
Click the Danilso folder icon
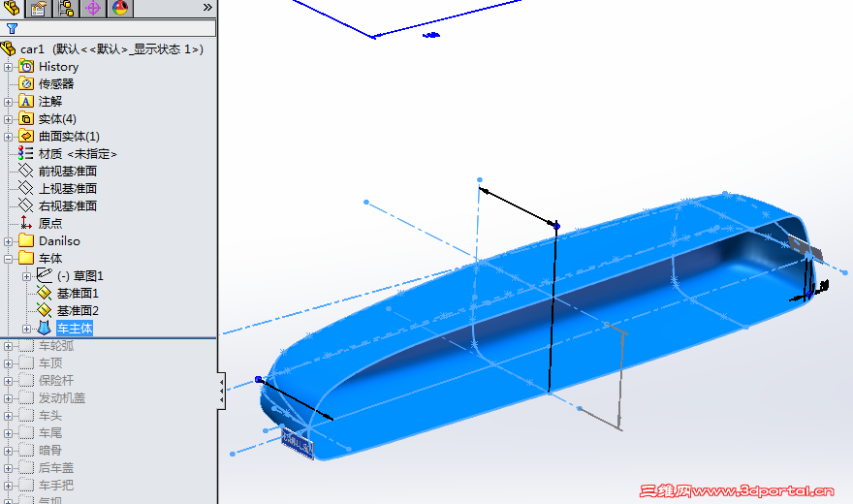tap(26, 240)
